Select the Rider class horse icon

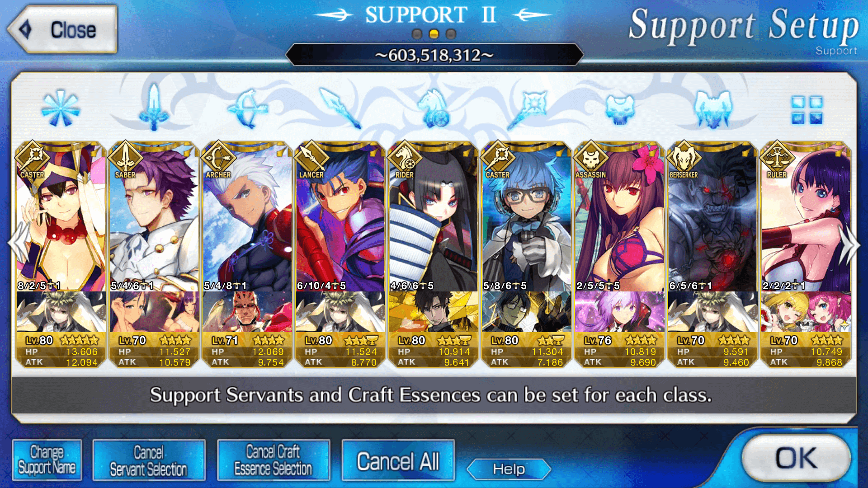pos(434,108)
